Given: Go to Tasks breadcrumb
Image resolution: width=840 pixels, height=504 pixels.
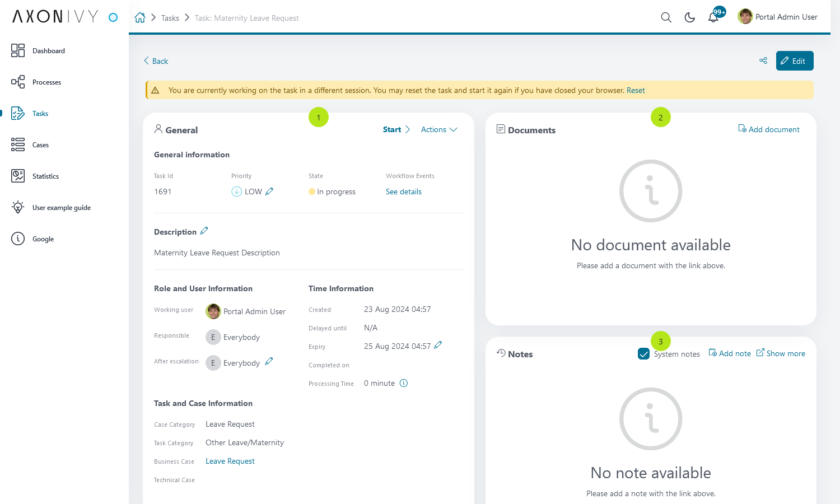Looking at the screenshot, I should (170, 18).
